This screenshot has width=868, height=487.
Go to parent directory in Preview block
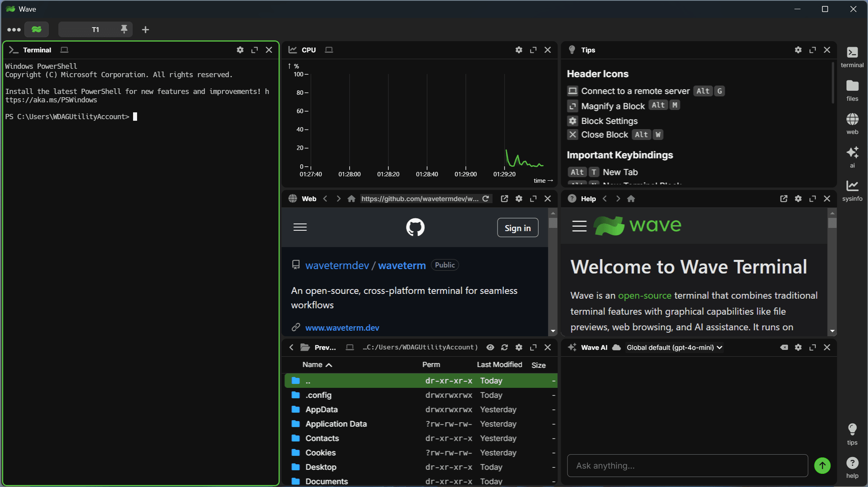291,347
